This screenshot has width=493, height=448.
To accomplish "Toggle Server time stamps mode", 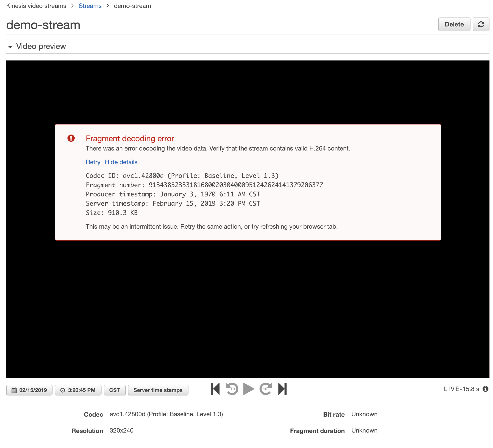I will pyautogui.click(x=158, y=390).
